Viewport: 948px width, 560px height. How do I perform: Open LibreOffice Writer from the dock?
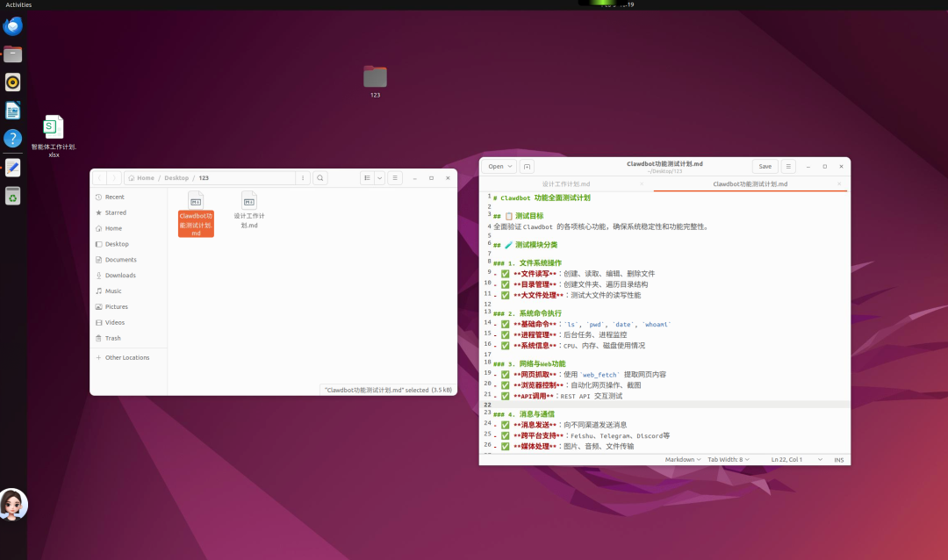click(x=12, y=111)
